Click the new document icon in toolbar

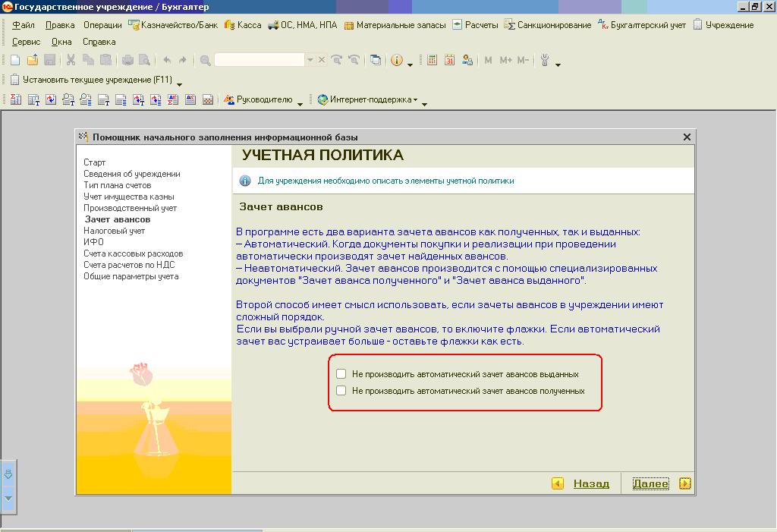click(x=15, y=60)
